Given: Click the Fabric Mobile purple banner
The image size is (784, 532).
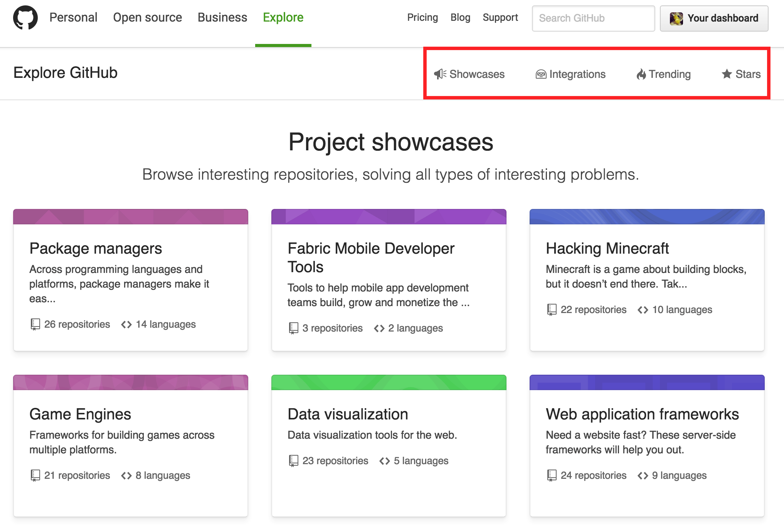Looking at the screenshot, I should [x=389, y=217].
